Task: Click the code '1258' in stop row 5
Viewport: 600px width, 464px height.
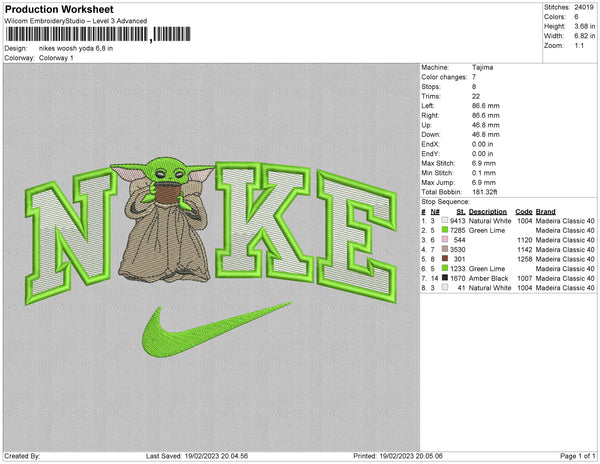Action: tap(525, 259)
